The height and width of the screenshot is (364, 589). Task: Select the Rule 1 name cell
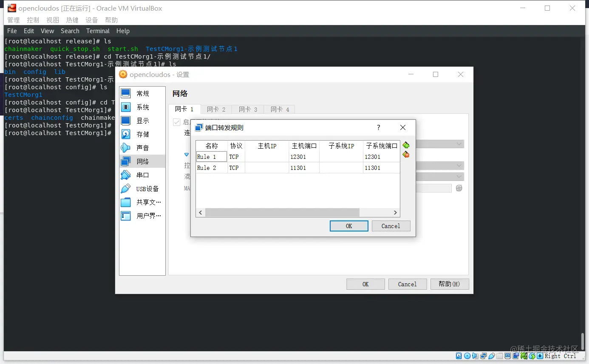pos(212,157)
